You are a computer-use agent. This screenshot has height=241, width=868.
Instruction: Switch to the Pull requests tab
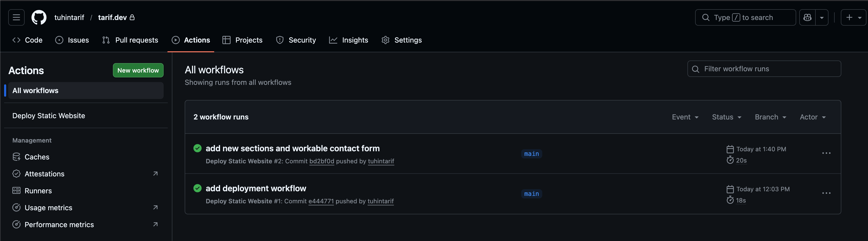tap(130, 40)
